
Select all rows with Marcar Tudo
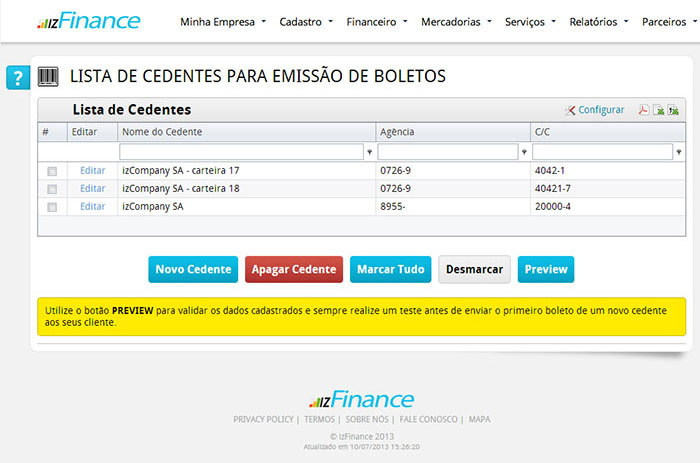point(391,269)
